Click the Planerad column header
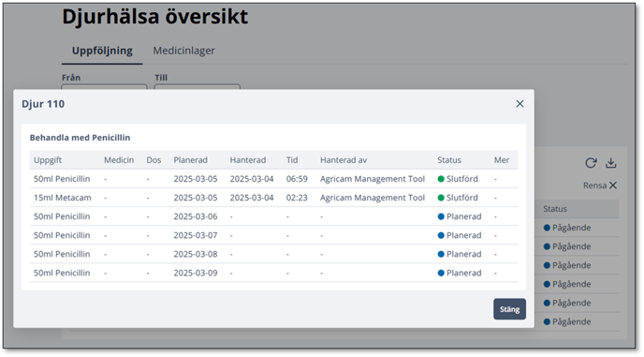Image resolution: width=644 pixels, height=357 pixels. 190,160
